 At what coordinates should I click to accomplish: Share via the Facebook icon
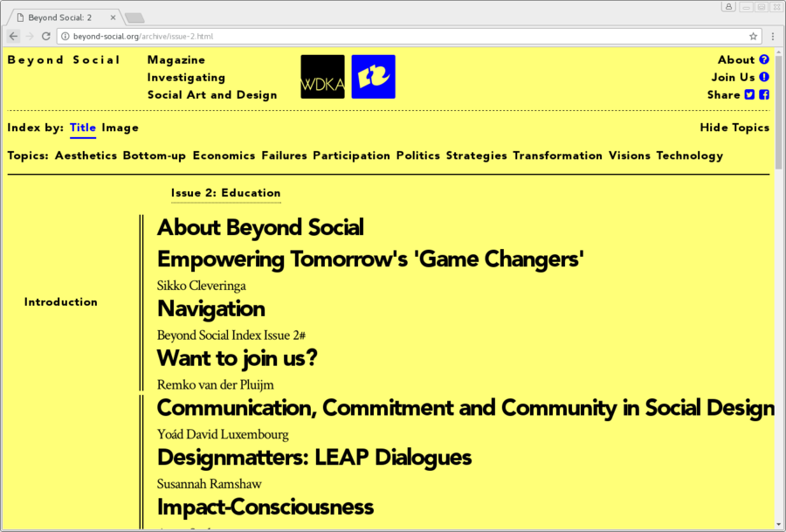click(x=764, y=94)
